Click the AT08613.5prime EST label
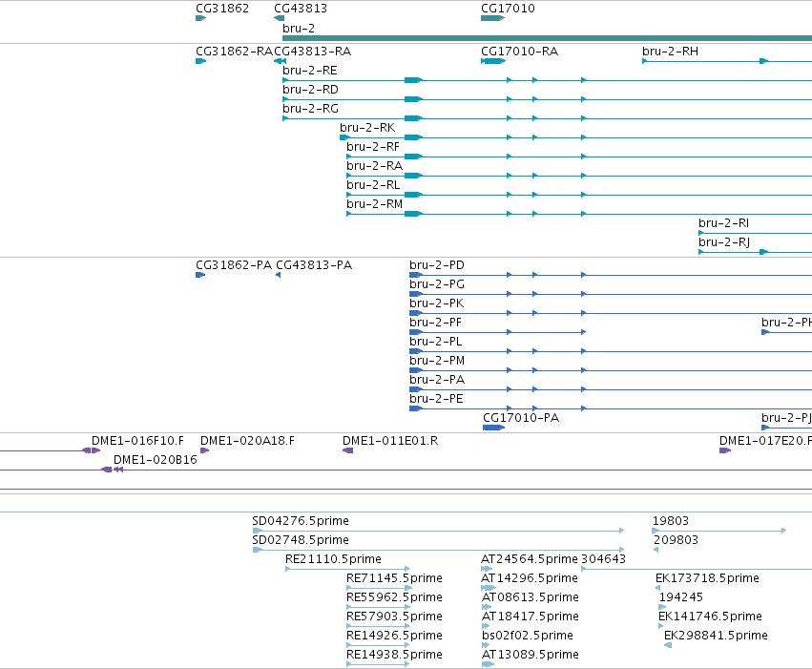Image resolution: width=812 pixels, height=669 pixels. [530, 597]
